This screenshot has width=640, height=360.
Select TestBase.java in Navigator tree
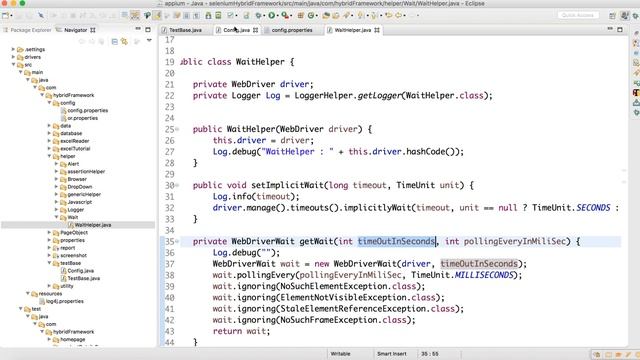pyautogui.click(x=80, y=278)
